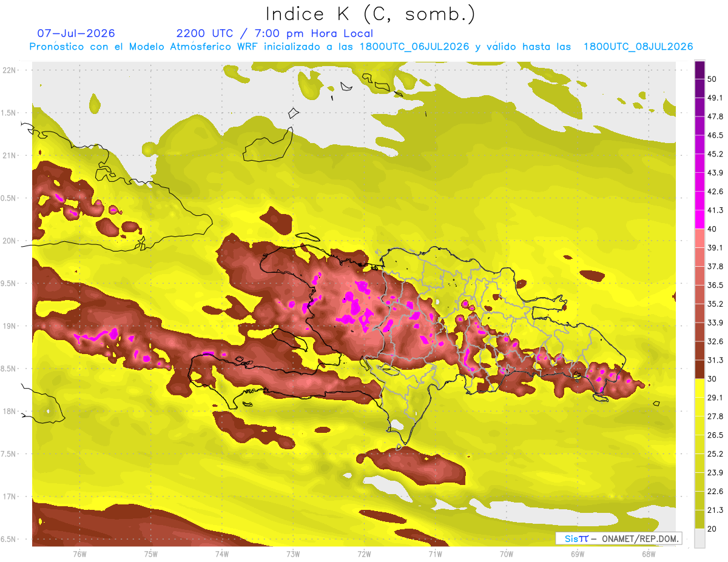Image resolution: width=728 pixels, height=562 pixels.
Task: Click the colorbar value '32.6'
Action: (715, 341)
